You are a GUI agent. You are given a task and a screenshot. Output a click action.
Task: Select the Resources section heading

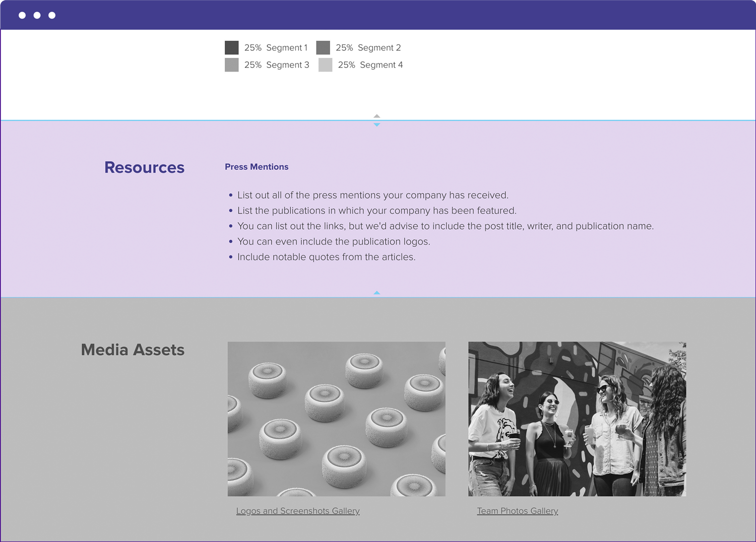(144, 167)
